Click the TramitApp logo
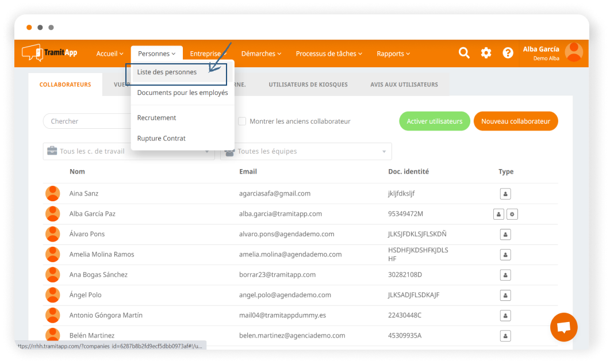The image size is (610, 364). 49,53
